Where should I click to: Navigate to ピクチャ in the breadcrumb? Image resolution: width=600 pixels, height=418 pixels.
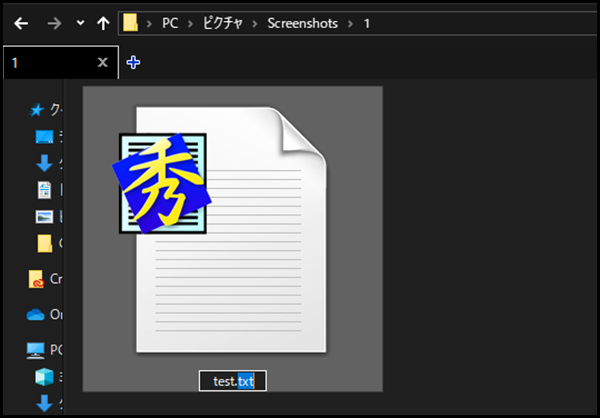[222, 22]
